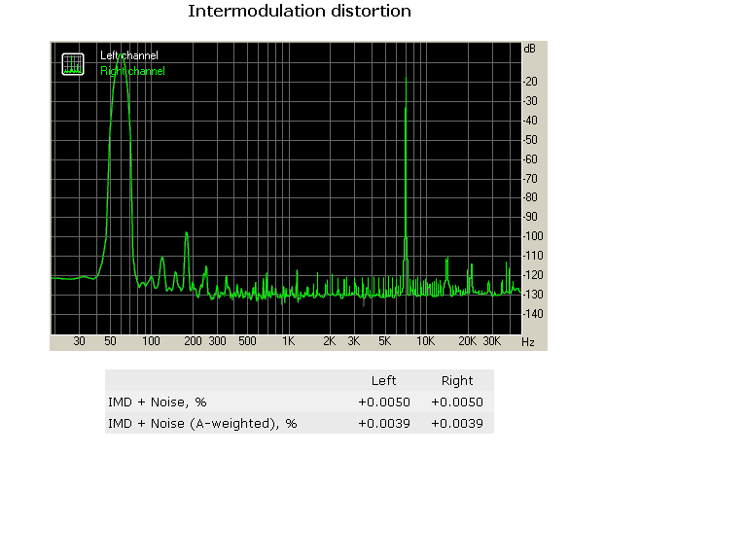This screenshot has width=747, height=560.
Task: Click Right value +0.0039 in A-weighted row
Action: [x=457, y=423]
